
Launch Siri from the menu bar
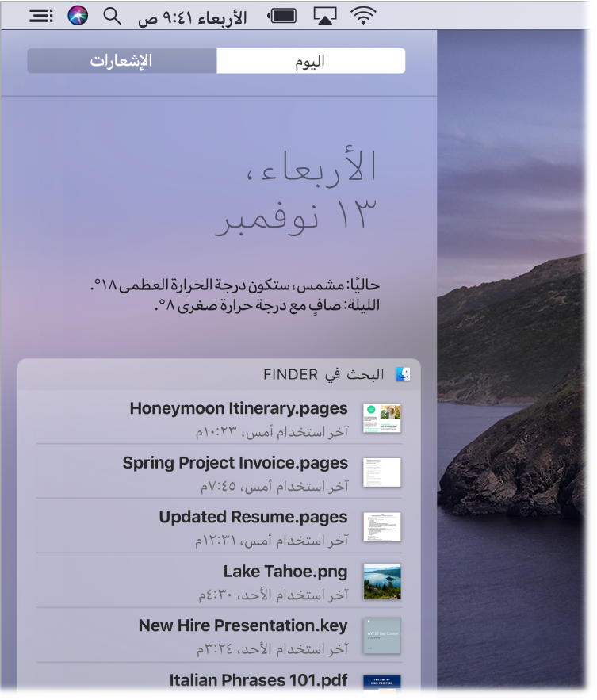tap(78, 16)
